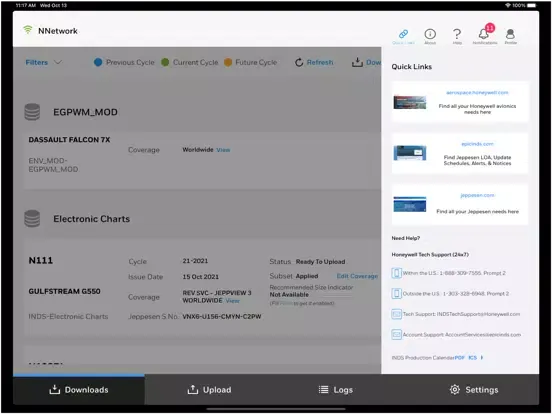Open the epicinds.com link
Image resolution: width=552 pixels, height=414 pixels.
[x=477, y=144]
